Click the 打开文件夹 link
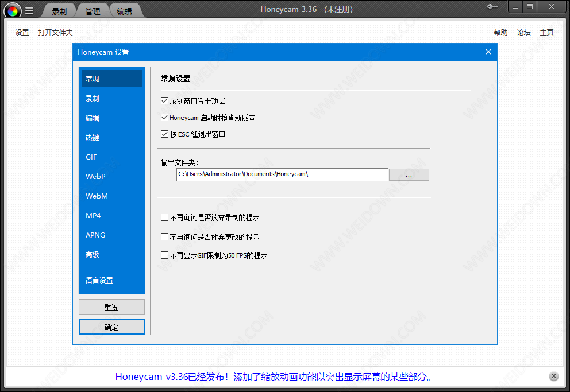Viewport: 570px width, 392px height. [x=55, y=33]
